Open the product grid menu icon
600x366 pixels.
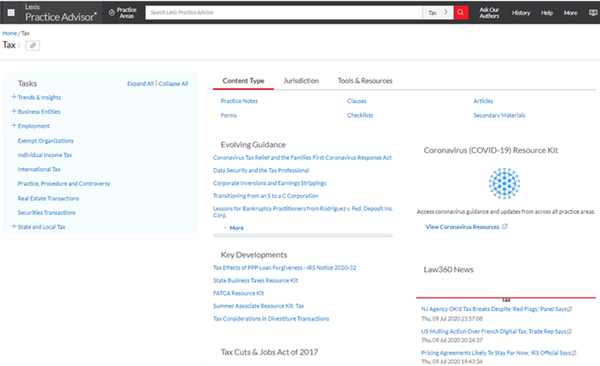coord(11,13)
